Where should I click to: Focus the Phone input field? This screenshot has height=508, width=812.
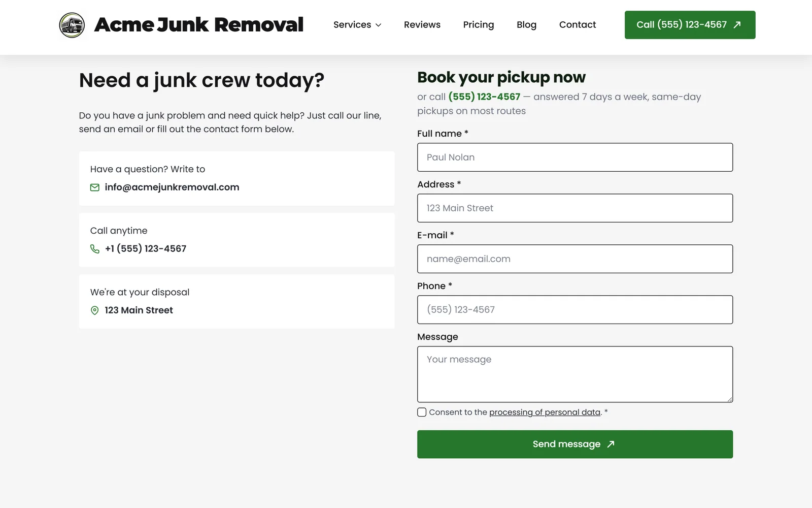pyautogui.click(x=575, y=309)
